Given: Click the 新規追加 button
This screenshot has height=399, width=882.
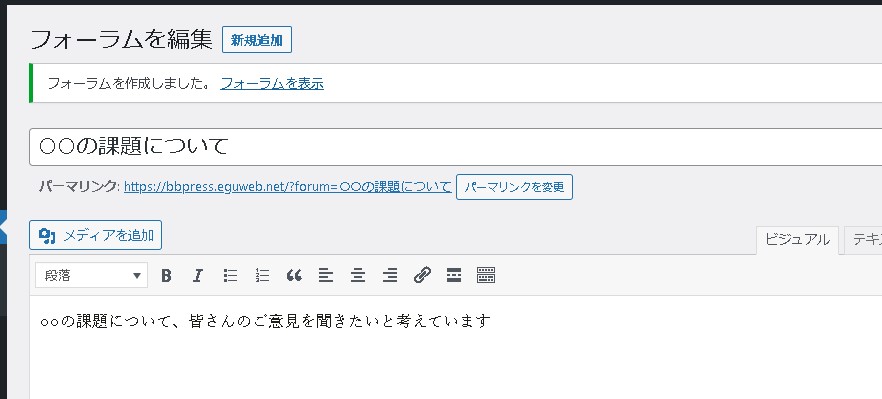Looking at the screenshot, I should coord(257,40).
